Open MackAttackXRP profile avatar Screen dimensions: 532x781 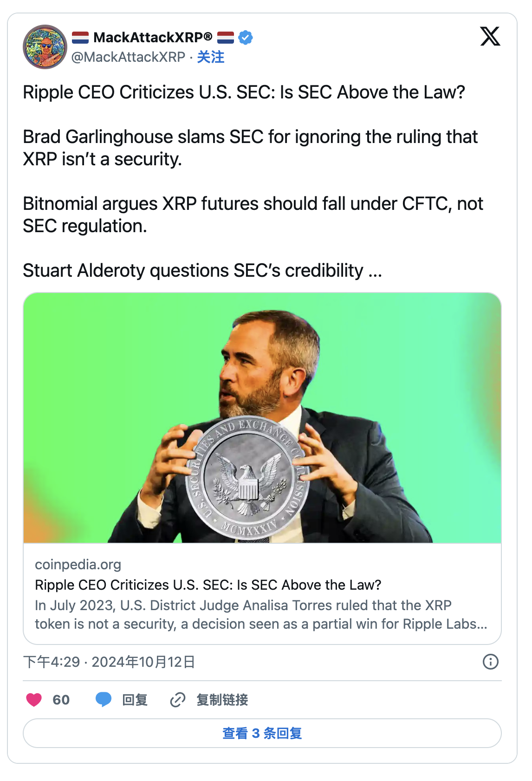45,47
